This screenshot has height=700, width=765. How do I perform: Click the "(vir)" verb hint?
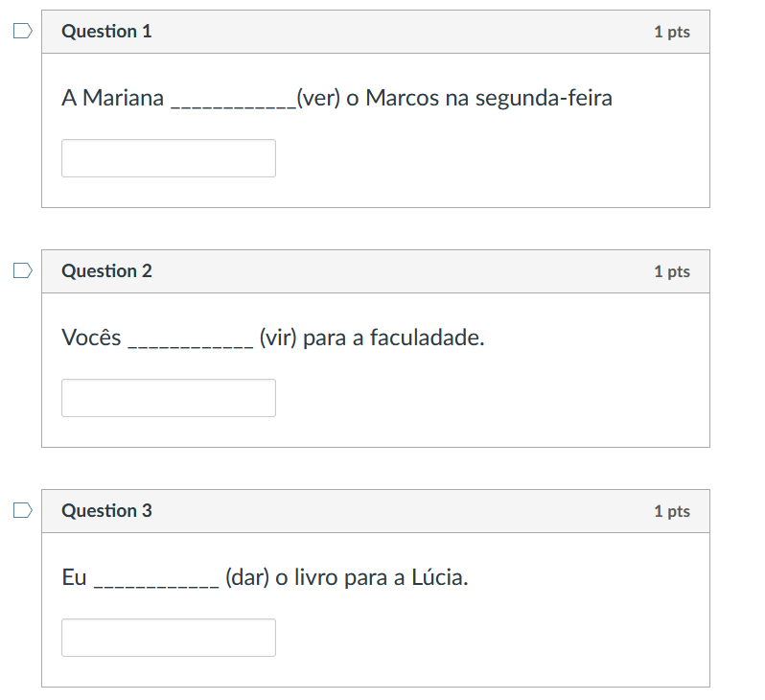pos(278,338)
